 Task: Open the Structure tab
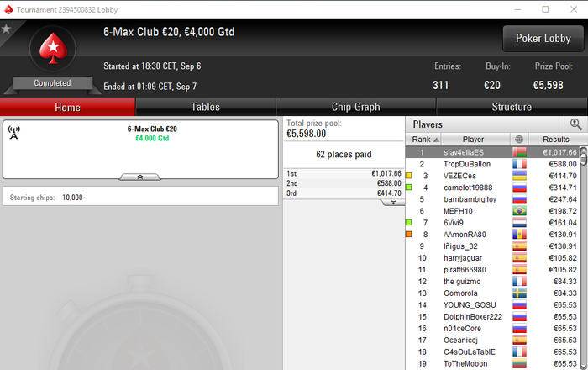coord(512,107)
